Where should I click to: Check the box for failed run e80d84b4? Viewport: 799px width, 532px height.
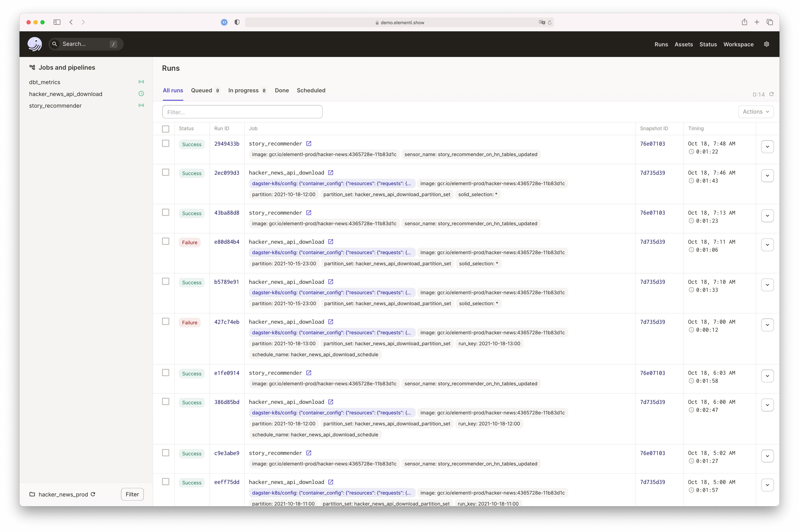click(x=166, y=241)
